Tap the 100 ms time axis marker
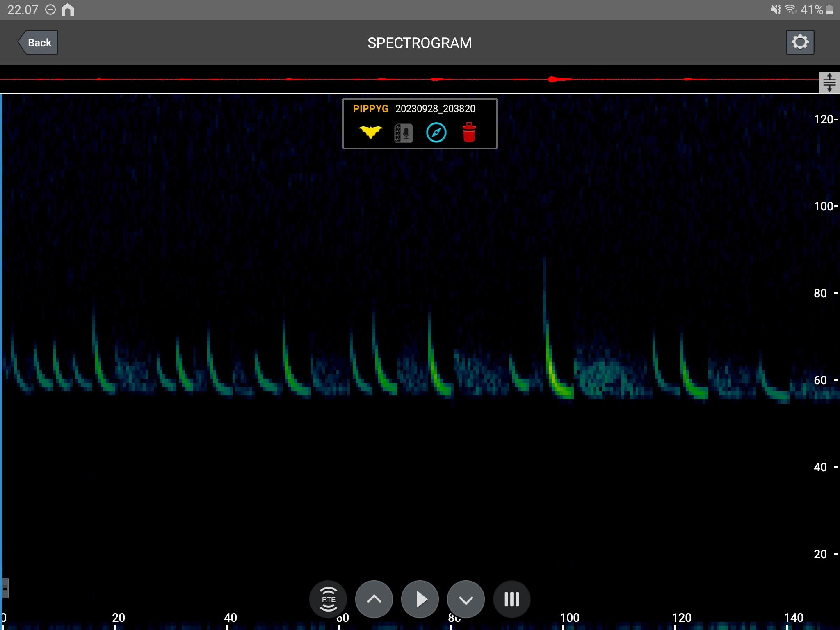Image resolution: width=840 pixels, height=630 pixels. [x=569, y=618]
